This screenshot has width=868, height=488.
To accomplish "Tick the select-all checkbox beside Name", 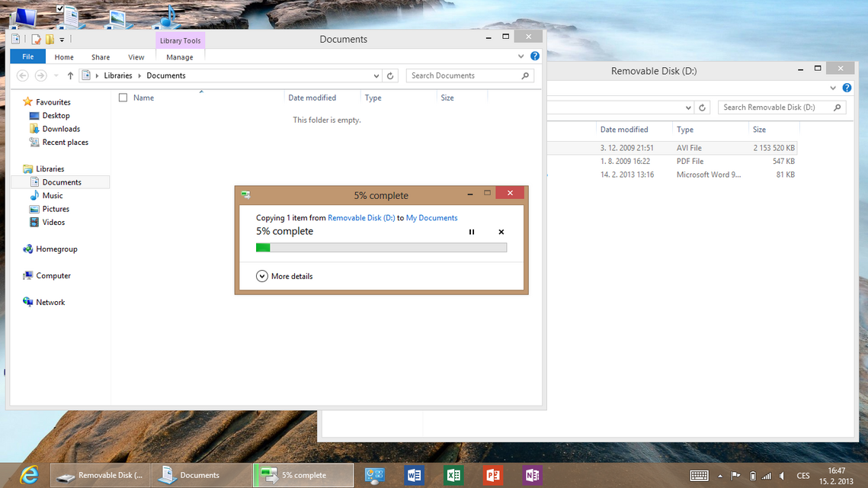I will coord(123,98).
